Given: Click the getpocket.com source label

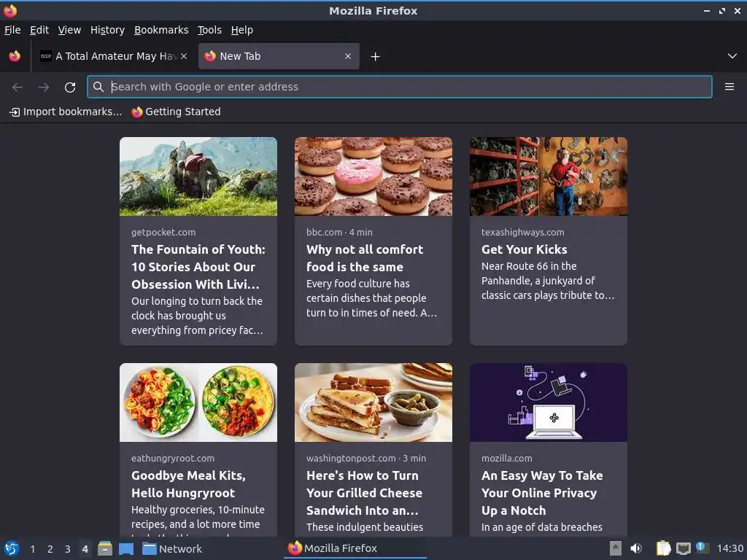Looking at the screenshot, I should [x=163, y=233].
